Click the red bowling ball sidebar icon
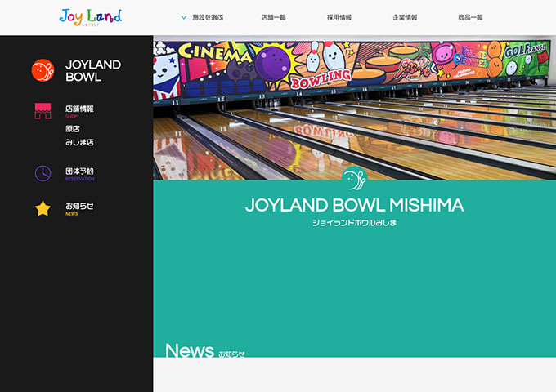Viewport: 556px width, 392px height. [43, 70]
